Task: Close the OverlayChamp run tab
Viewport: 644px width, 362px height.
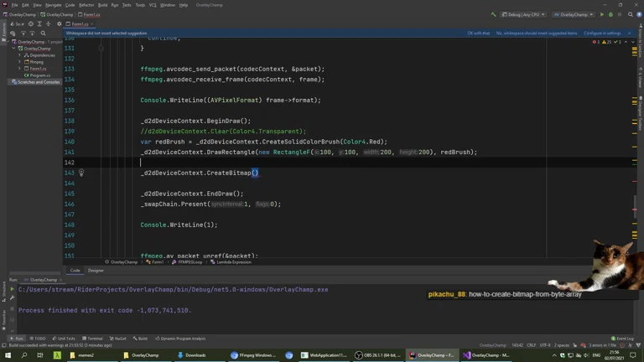Action: pyautogui.click(x=60, y=280)
